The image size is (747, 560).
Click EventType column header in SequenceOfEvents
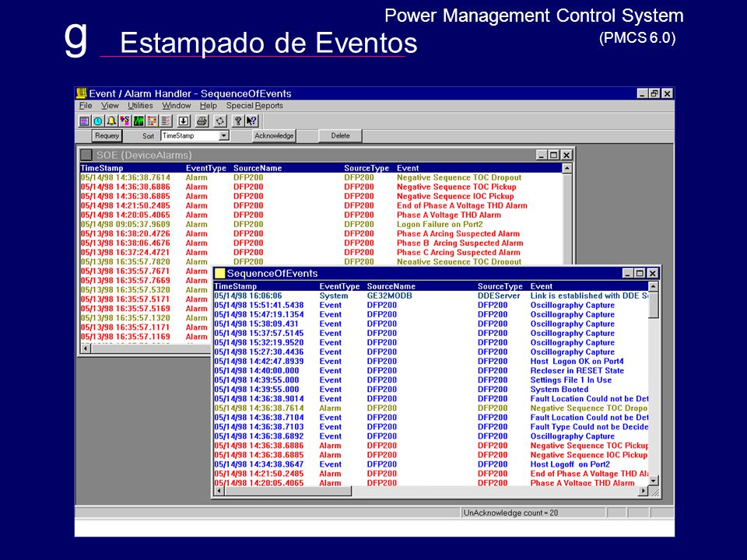[339, 286]
